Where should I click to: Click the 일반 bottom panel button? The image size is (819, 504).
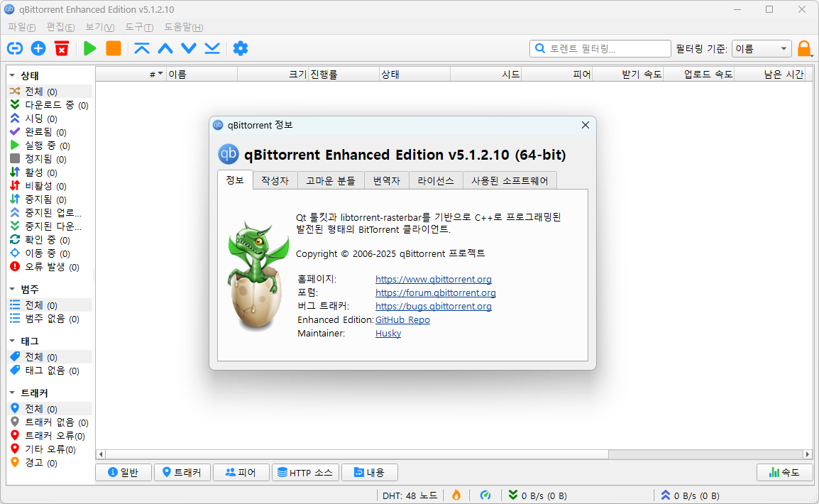[x=123, y=472]
